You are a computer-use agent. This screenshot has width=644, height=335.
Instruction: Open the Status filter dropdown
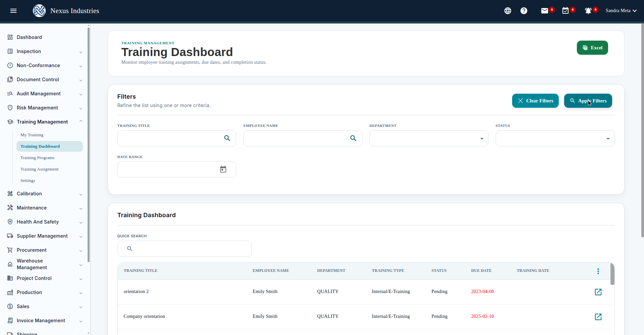555,138
